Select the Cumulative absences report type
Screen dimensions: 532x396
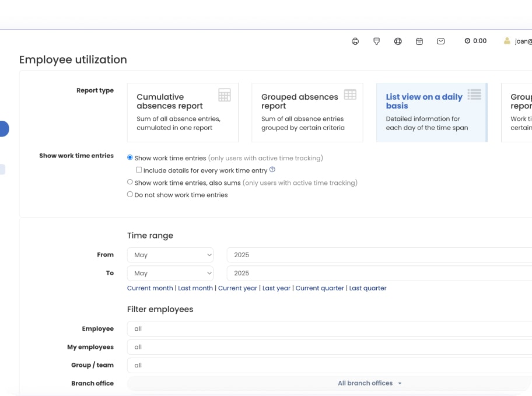point(183,112)
